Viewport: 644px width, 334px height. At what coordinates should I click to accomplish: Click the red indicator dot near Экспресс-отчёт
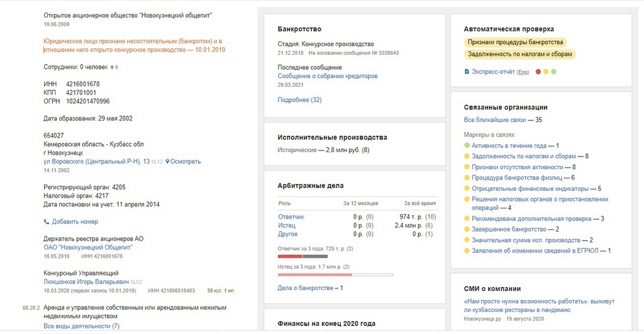pyautogui.click(x=538, y=72)
